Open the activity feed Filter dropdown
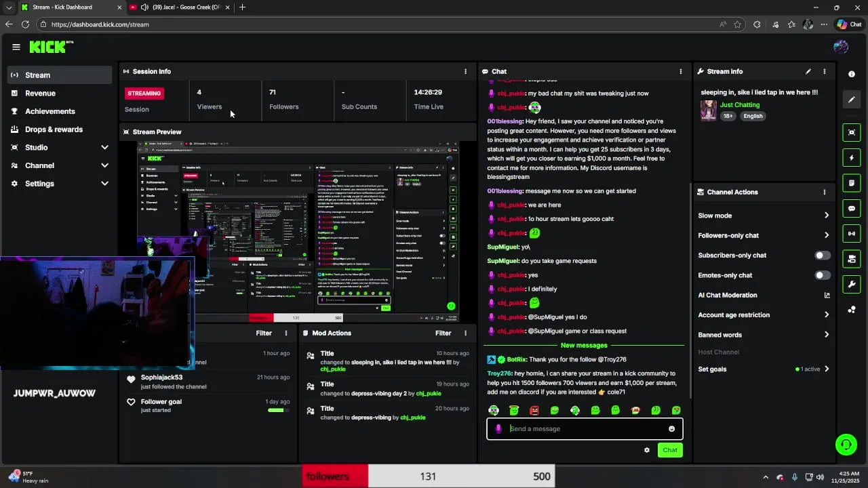Screen dimensions: 868x488 pyautogui.click(x=264, y=333)
